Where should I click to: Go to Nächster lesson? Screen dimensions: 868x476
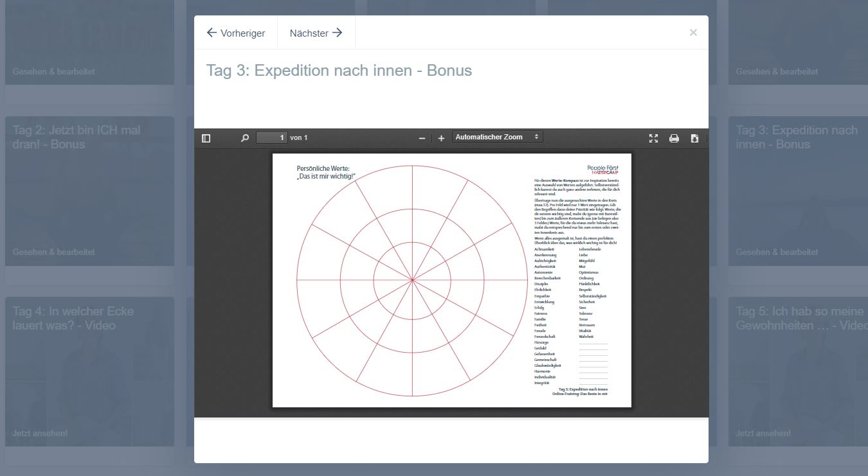coord(316,33)
